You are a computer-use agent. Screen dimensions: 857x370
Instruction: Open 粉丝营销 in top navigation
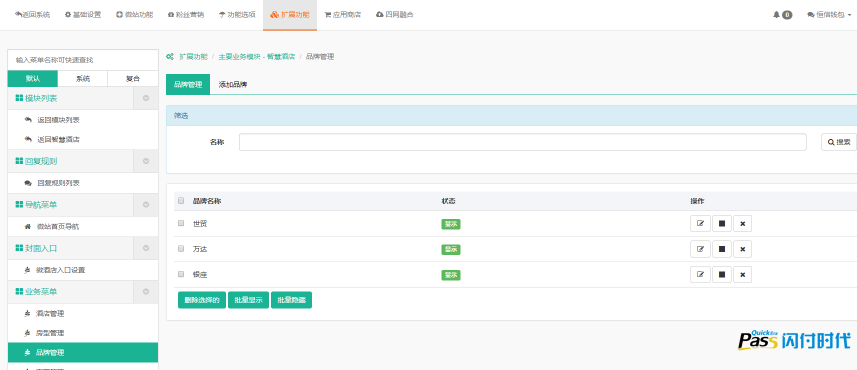tap(186, 15)
